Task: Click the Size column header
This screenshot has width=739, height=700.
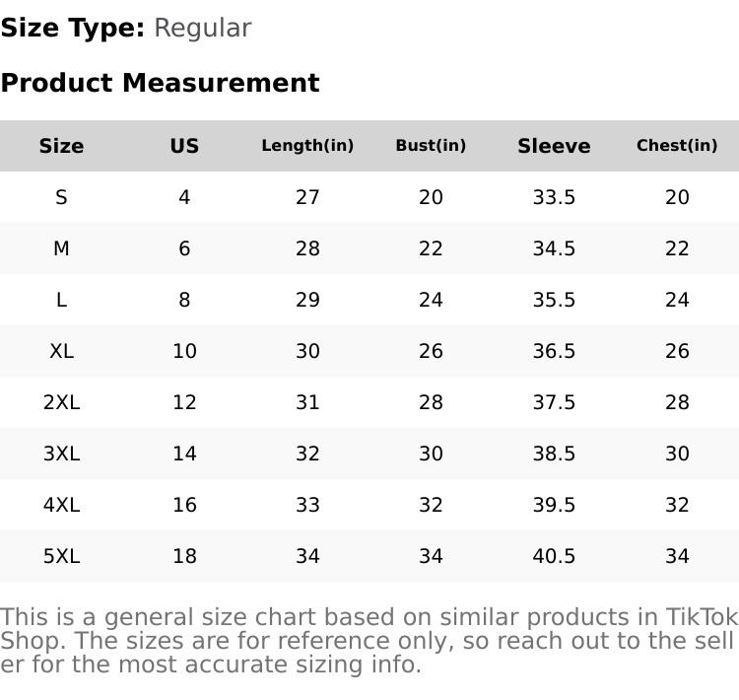Action: [61, 146]
